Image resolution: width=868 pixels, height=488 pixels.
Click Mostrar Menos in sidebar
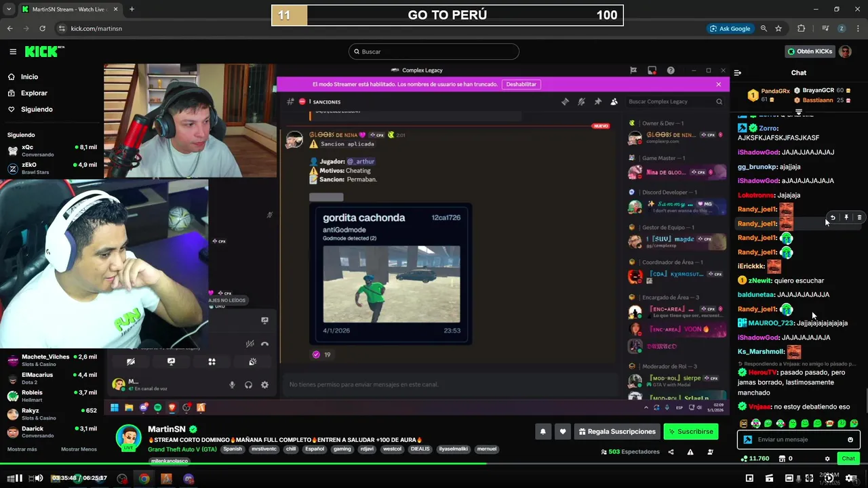point(79,449)
